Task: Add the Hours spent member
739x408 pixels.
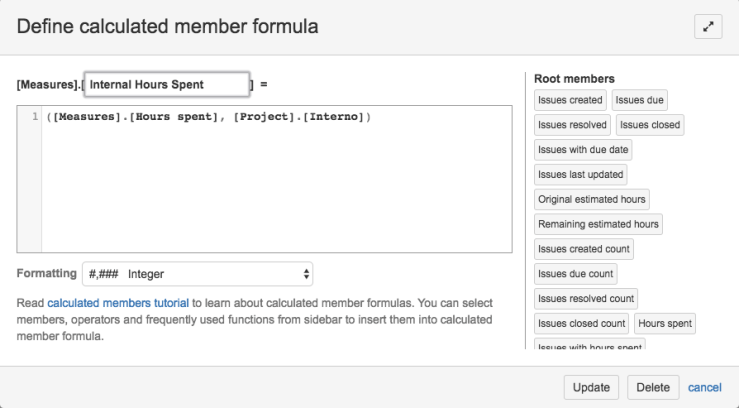Action: pyautogui.click(x=664, y=323)
